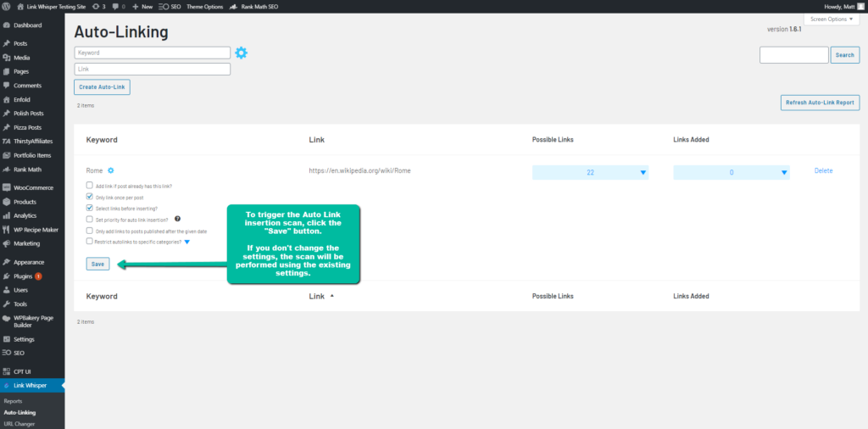Click the Media icon in sidebar
The height and width of the screenshot is (429, 868).
(x=6, y=58)
